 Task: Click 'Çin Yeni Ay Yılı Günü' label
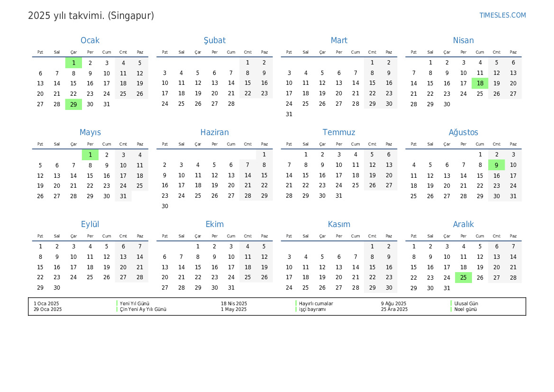click(143, 310)
